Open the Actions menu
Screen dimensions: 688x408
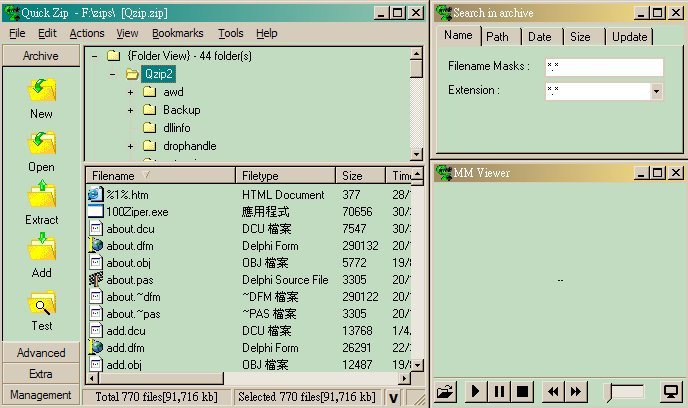click(87, 33)
